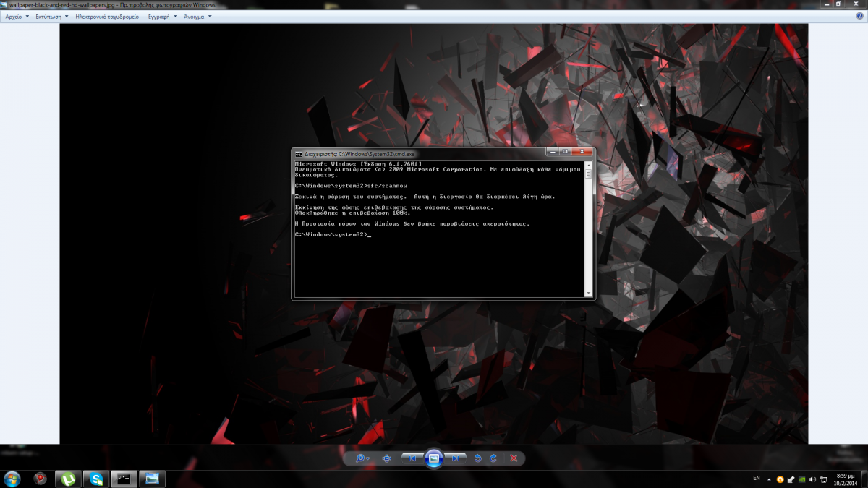Image resolution: width=868 pixels, height=488 pixels.
Task: Click the line ending with 'επιβεβαίωση 100%.'
Action: tap(352, 213)
